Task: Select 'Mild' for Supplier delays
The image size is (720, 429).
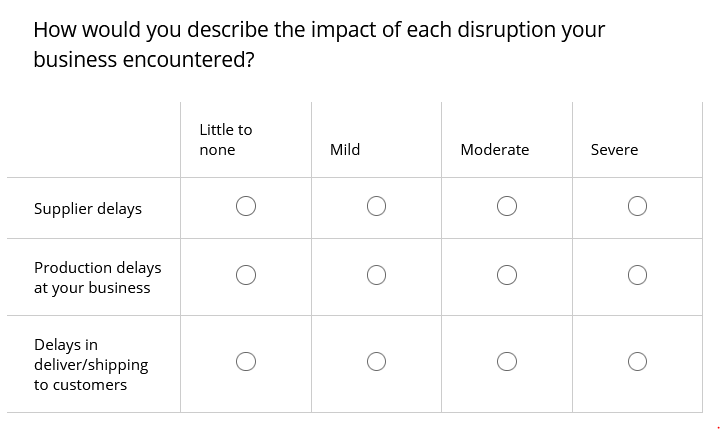Action: pos(376,206)
